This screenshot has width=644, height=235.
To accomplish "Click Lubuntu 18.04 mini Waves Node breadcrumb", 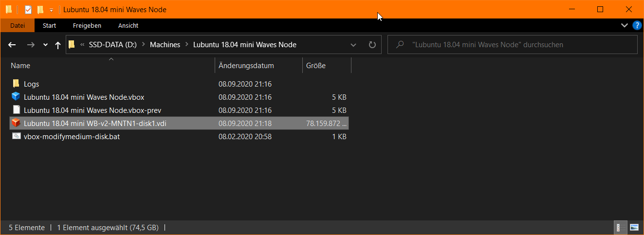I will click(245, 45).
